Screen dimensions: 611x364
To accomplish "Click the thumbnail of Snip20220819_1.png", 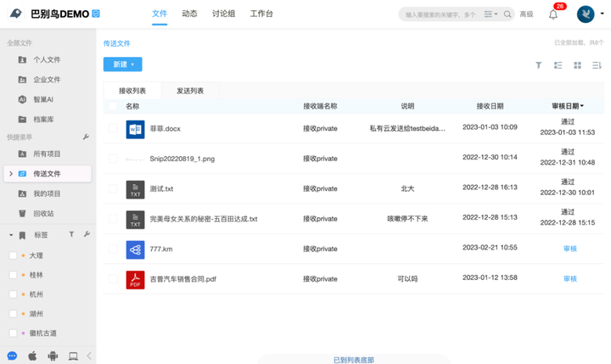I will tap(135, 160).
